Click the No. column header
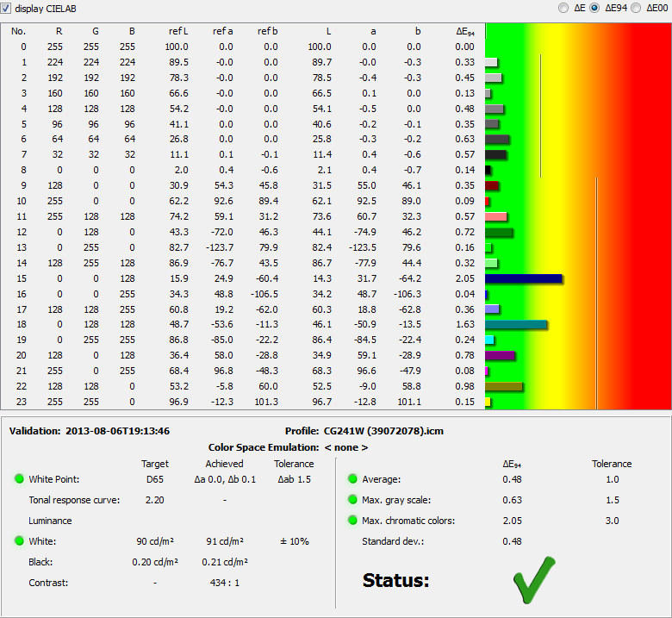Image resolution: width=672 pixels, height=618 pixels. [x=18, y=31]
